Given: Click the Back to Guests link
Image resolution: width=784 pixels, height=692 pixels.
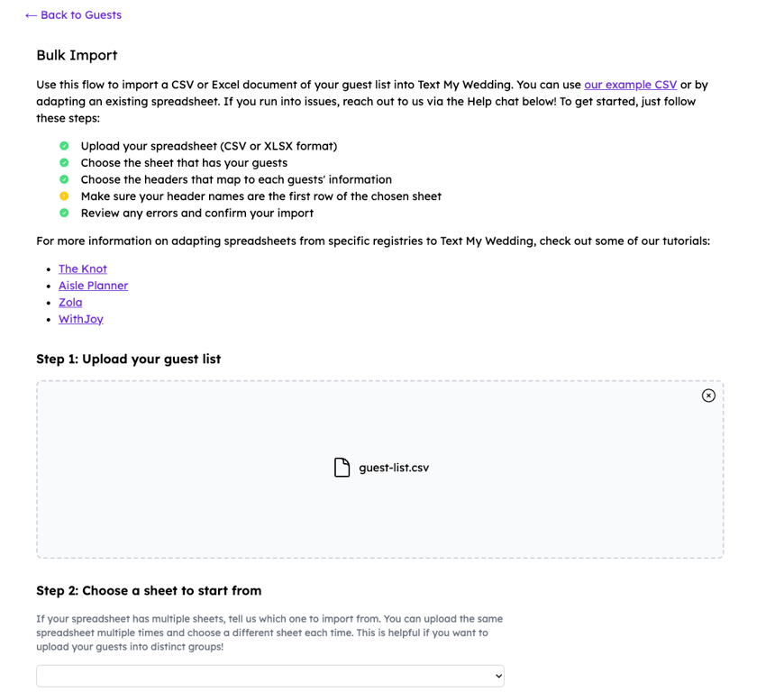Looking at the screenshot, I should (x=74, y=15).
